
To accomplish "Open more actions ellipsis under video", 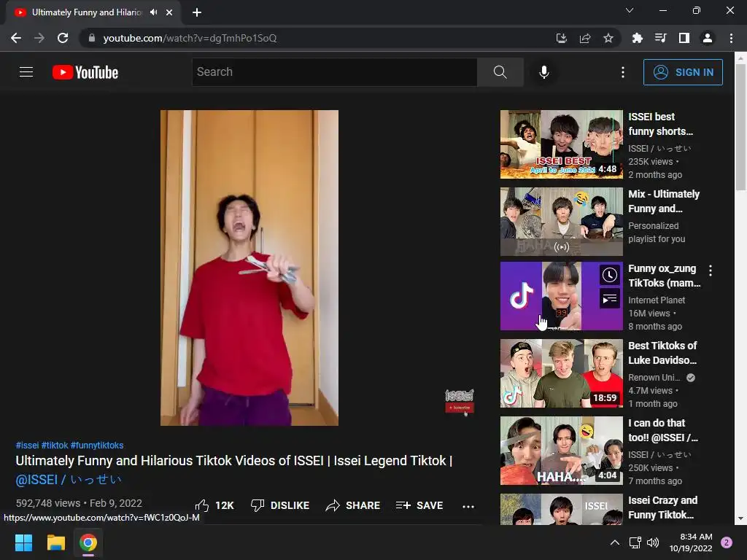I will [x=468, y=506].
